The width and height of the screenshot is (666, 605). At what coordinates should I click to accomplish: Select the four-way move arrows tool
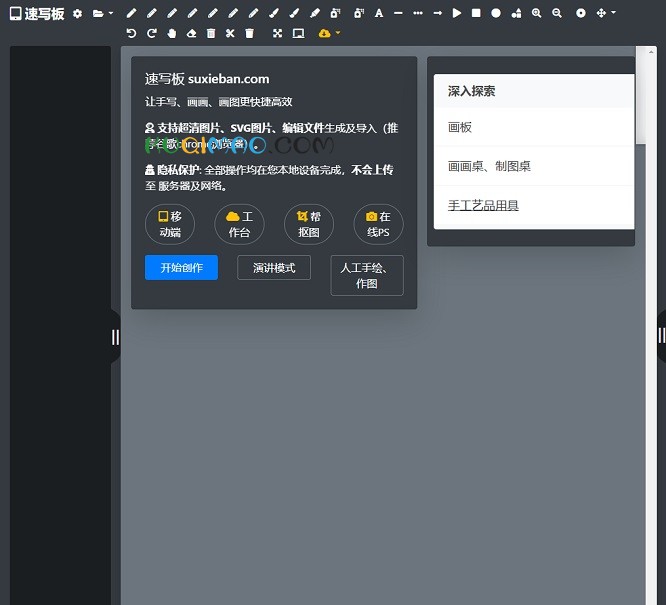tap(601, 13)
